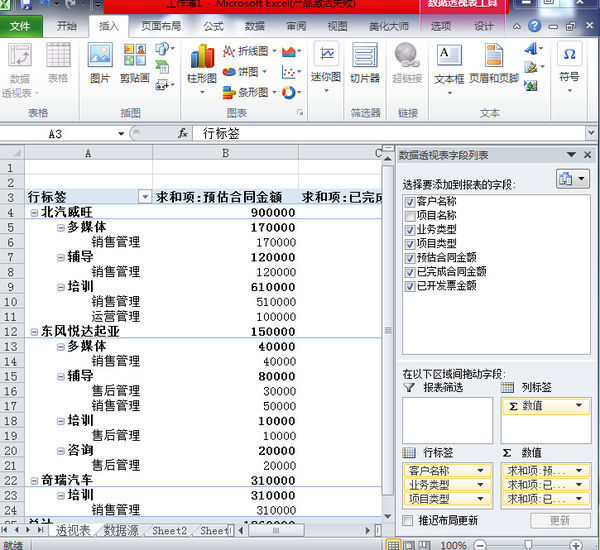Check the 项目名称 field checkbox
600x550 pixels.
click(409, 215)
